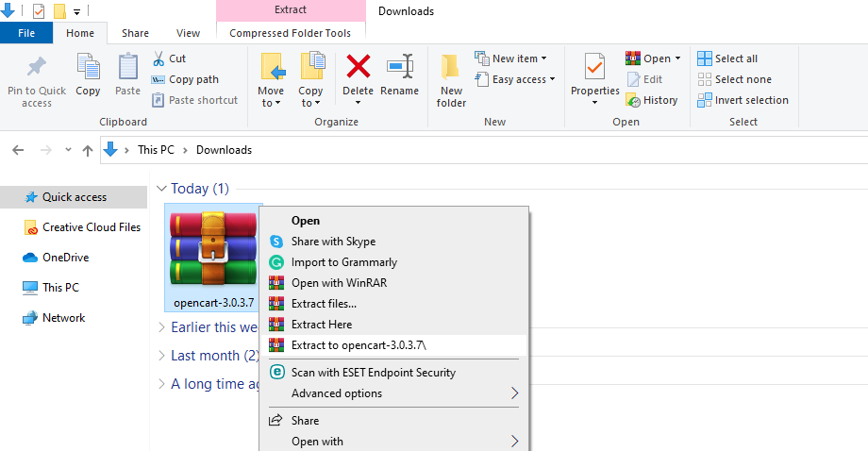
Task: Open the recent locations dropdown chevron
Action: click(x=68, y=149)
